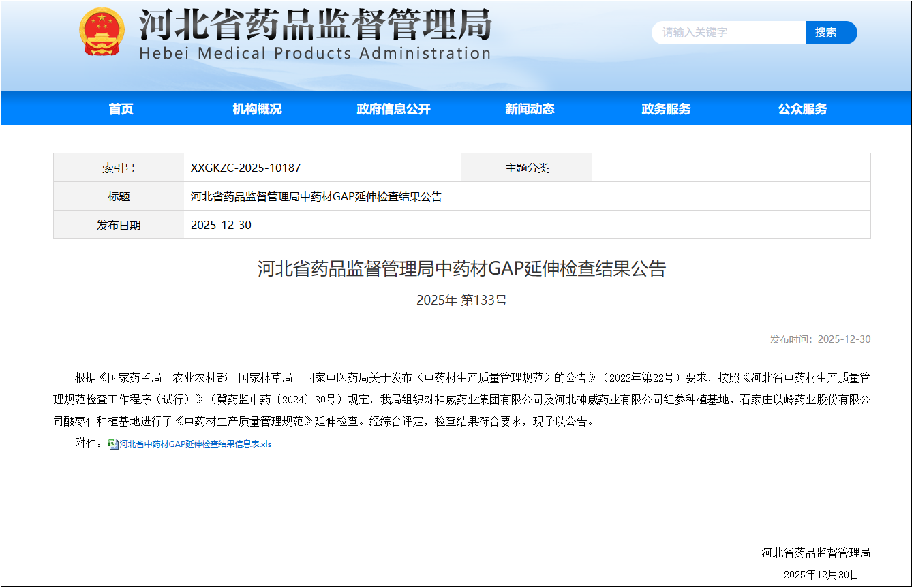
Task: Click the national emblem logo
Action: click(102, 32)
